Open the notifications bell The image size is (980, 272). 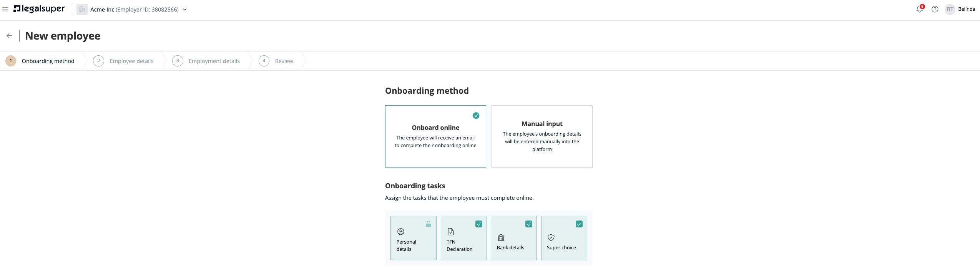(x=920, y=9)
